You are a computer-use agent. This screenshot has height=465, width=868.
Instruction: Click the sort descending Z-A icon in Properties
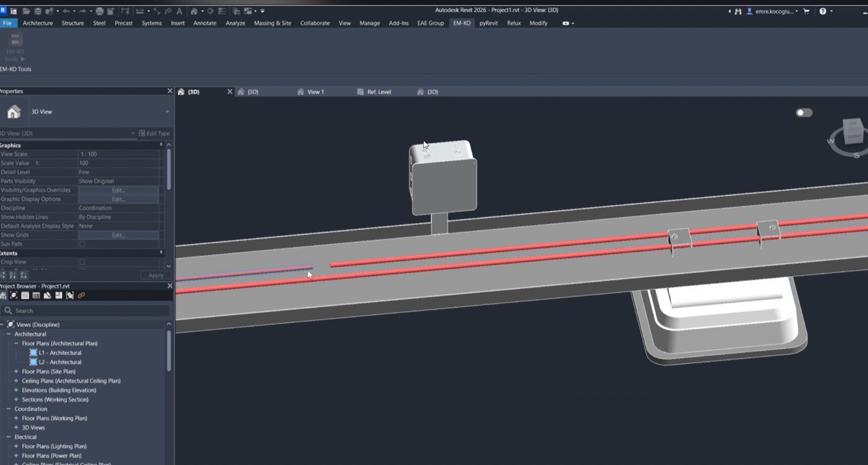tap(24, 275)
